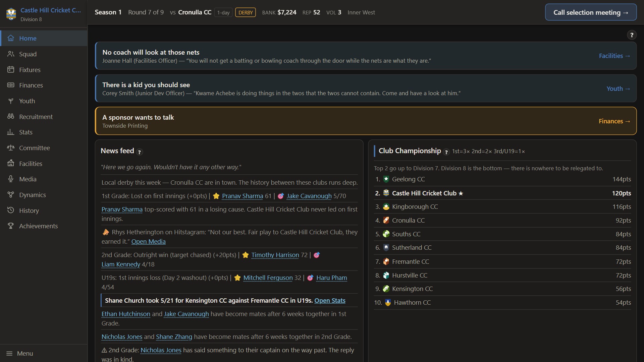Image resolution: width=644 pixels, height=362 pixels.
Task: Show News feed help tooltip icon
Action: 140,152
